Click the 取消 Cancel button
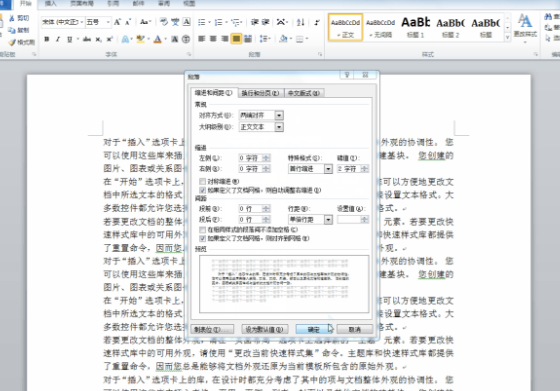Image resolution: width=560 pixels, height=391 pixels. pyautogui.click(x=354, y=329)
